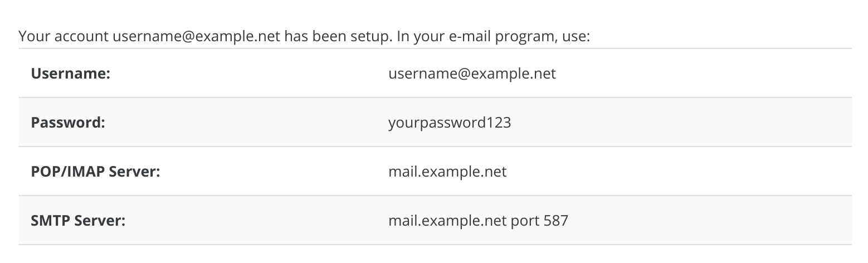This screenshot has width=868, height=263.
Task: Click the email address in the intro sentence
Action: [x=197, y=37]
